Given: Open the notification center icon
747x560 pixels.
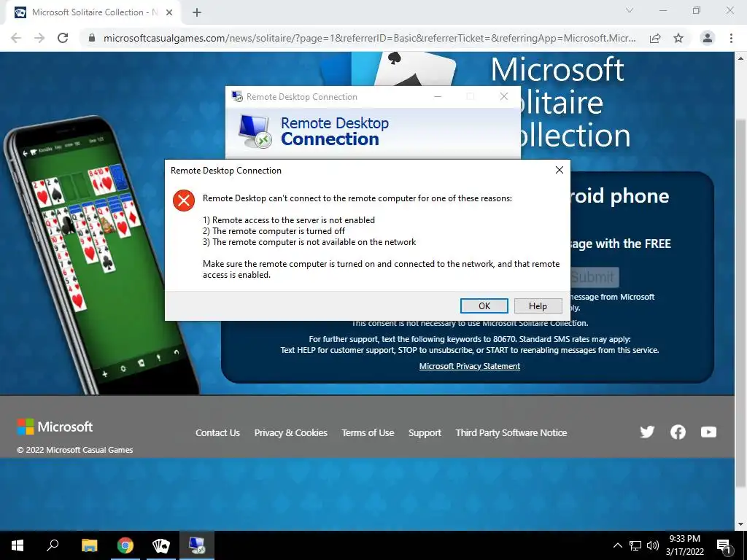Looking at the screenshot, I should (724, 545).
